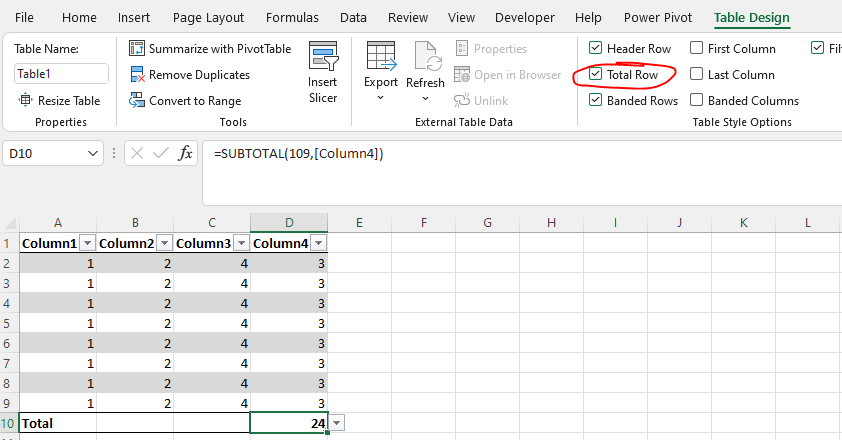Open the Column2 filter dropdown
The width and height of the screenshot is (842, 440).
(164, 243)
